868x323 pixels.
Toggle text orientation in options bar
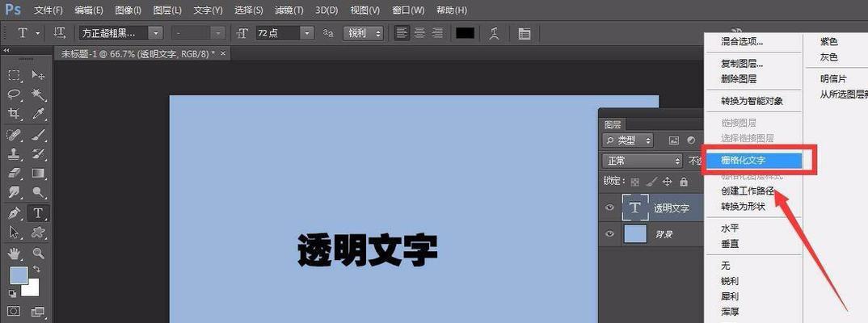(x=60, y=33)
